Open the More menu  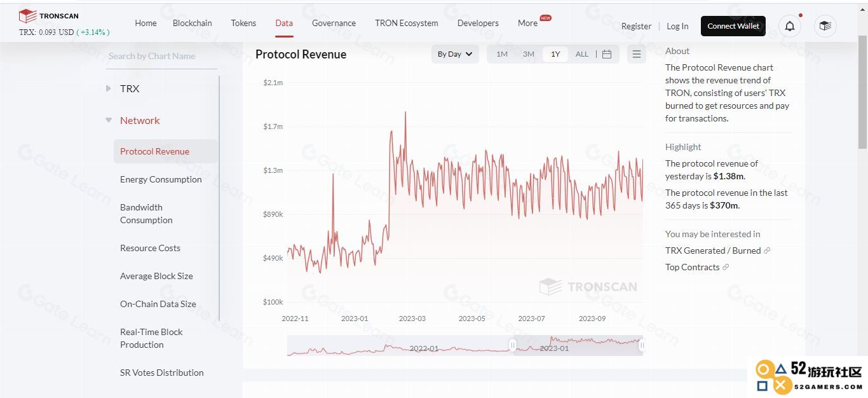[527, 23]
